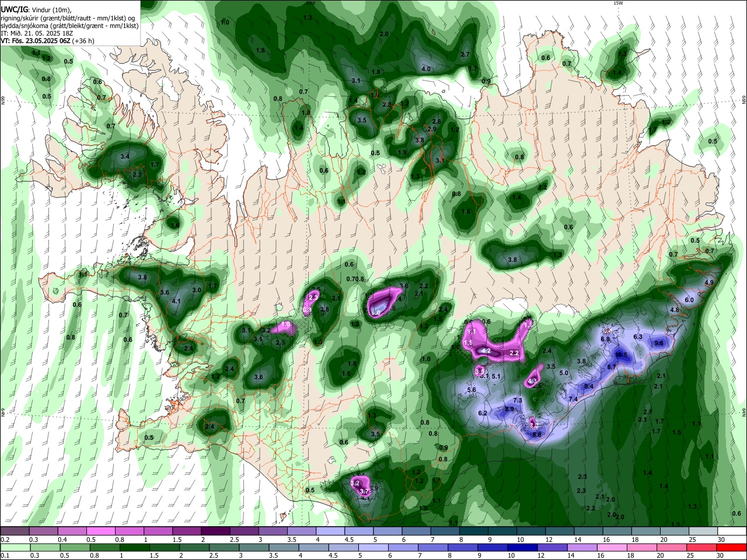Click the precipitation value '2.7'

(465, 54)
